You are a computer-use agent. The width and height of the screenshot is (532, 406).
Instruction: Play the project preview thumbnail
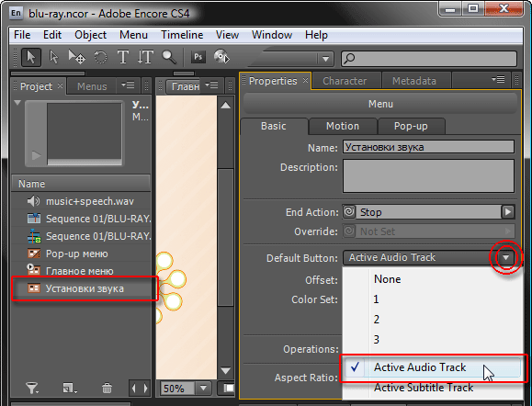pyautogui.click(x=37, y=155)
